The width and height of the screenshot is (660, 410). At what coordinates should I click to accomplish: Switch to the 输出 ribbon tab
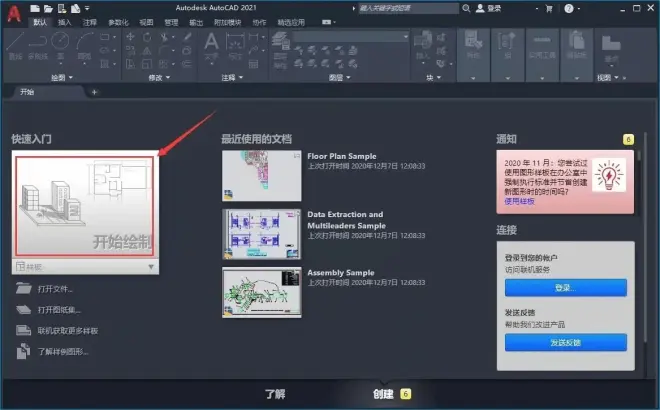196,22
